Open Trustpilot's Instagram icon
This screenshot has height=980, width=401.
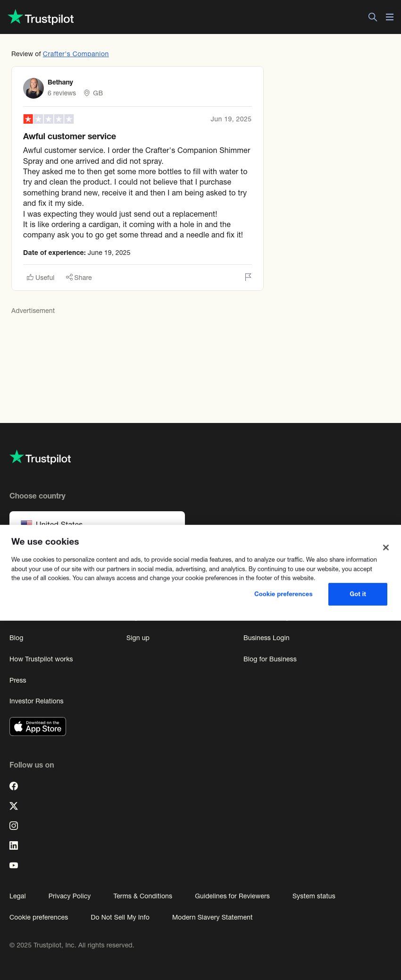[x=14, y=826]
